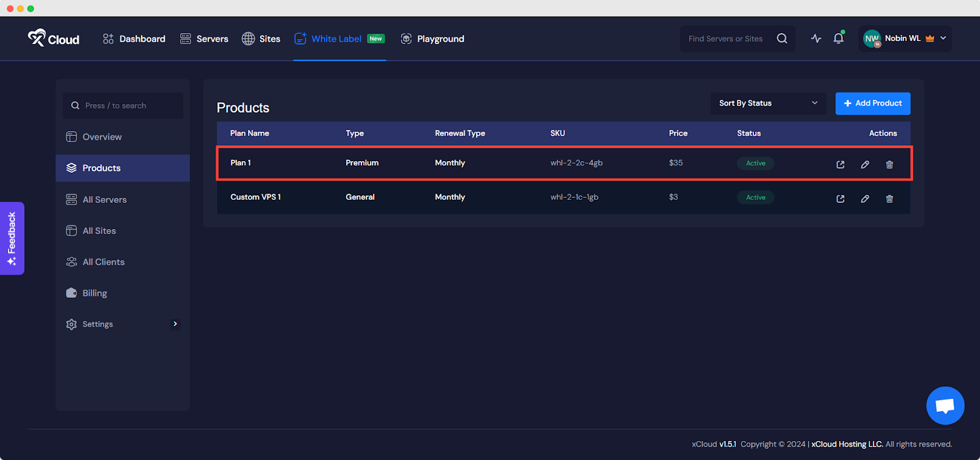
Task: Delete Plan 1 using trash icon
Action: pyautogui.click(x=889, y=164)
